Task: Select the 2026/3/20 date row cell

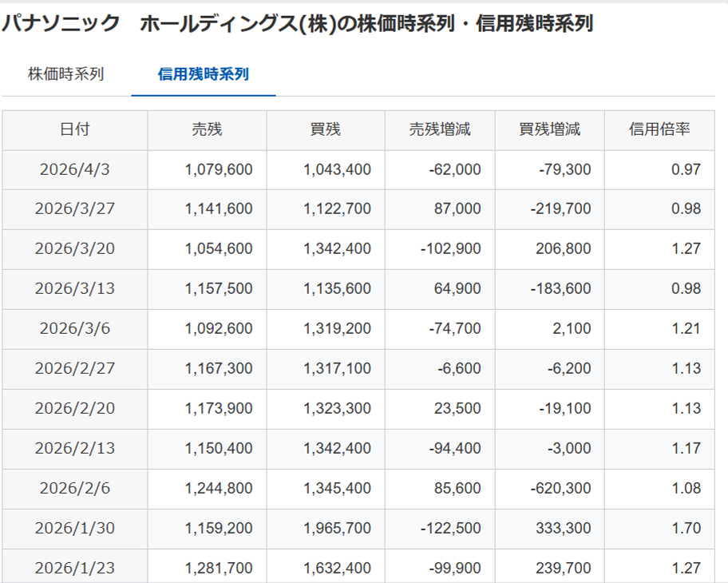Action: pyautogui.click(x=74, y=249)
